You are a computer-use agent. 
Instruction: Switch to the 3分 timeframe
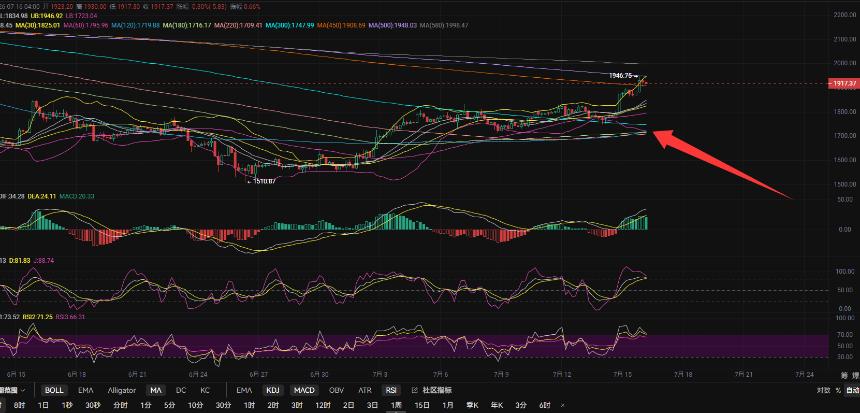pyautogui.click(x=521, y=405)
